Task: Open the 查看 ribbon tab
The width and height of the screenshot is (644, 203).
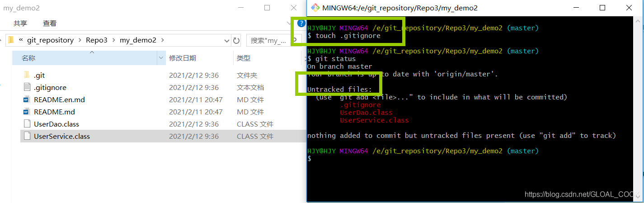Action: (50, 23)
